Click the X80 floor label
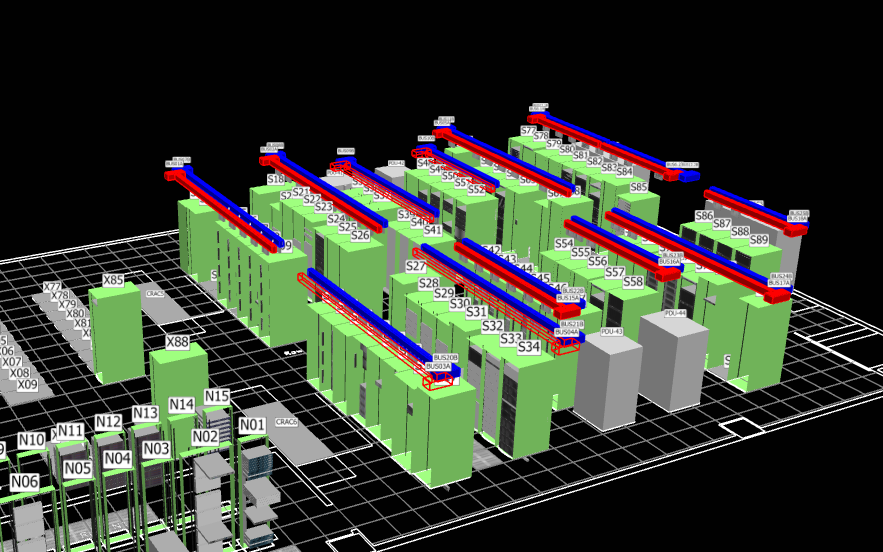 pos(75,314)
